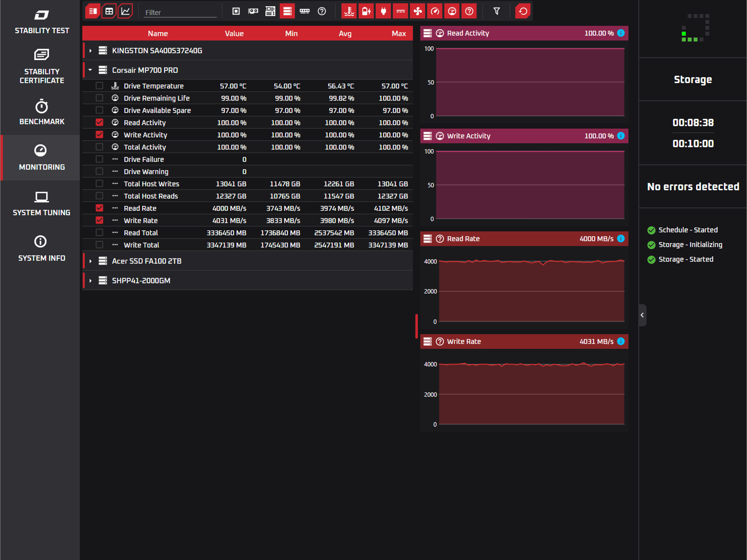Toggle the voltage sensor type filter
747x560 pixels.
point(366,11)
